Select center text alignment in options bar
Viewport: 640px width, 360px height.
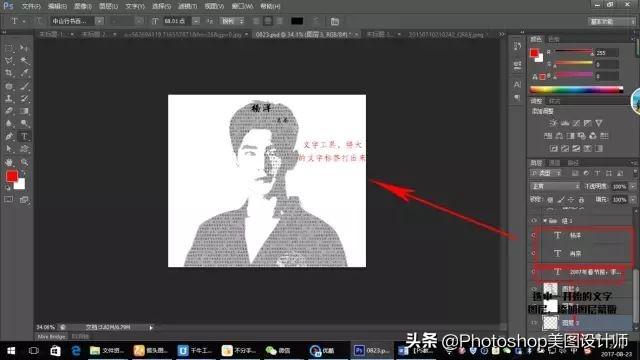[268, 21]
